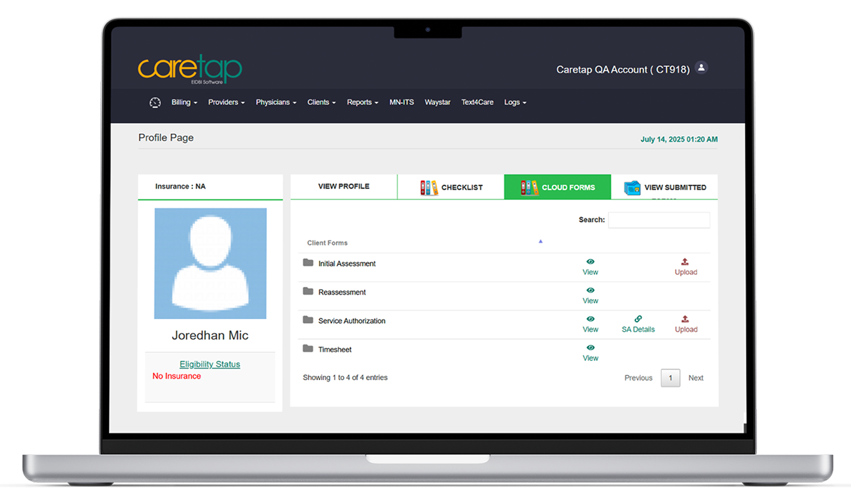The width and height of the screenshot is (851, 504).
Task: Click the View eye icon for Reassessment
Action: pos(590,291)
